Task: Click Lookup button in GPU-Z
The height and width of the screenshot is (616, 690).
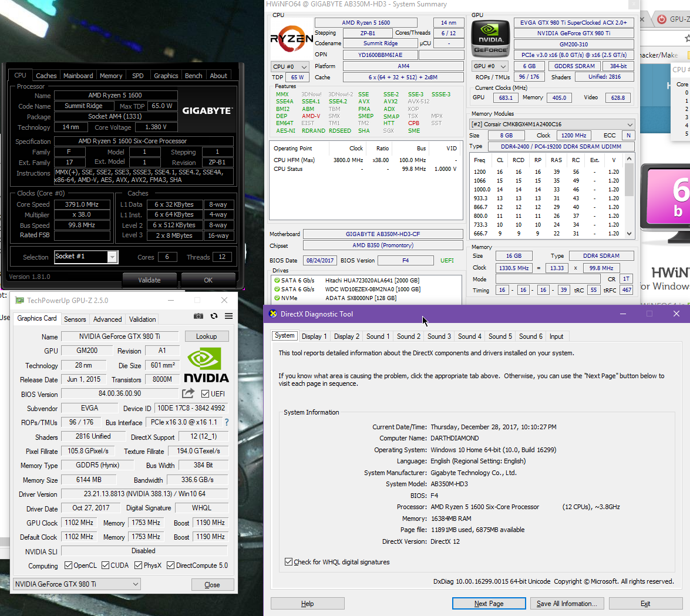Action: 206,336
